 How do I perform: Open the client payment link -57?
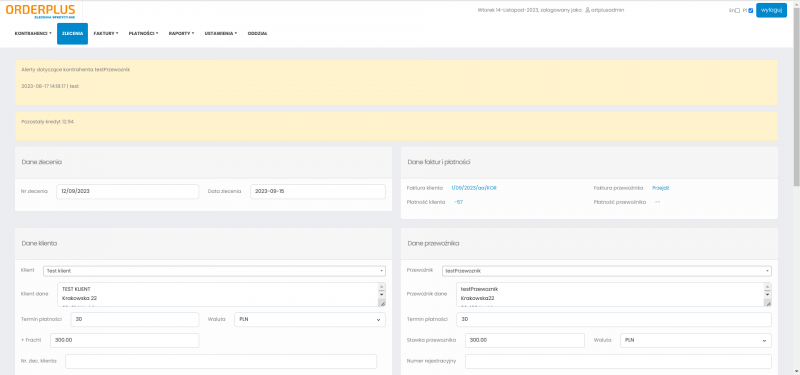(459, 202)
